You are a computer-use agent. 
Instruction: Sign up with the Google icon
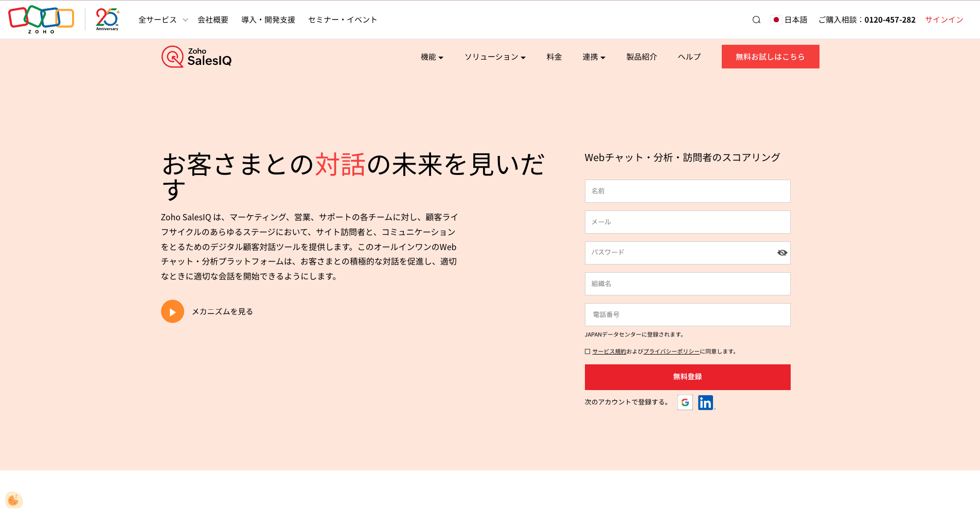point(685,402)
